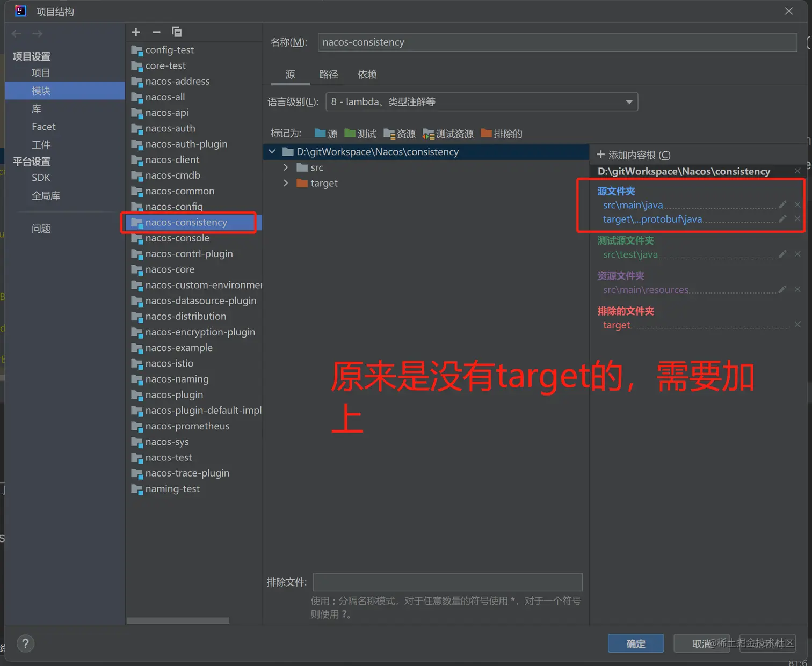Mark folder as Excluded (排除的)
Viewport: 812px width, 666px height.
click(502, 134)
